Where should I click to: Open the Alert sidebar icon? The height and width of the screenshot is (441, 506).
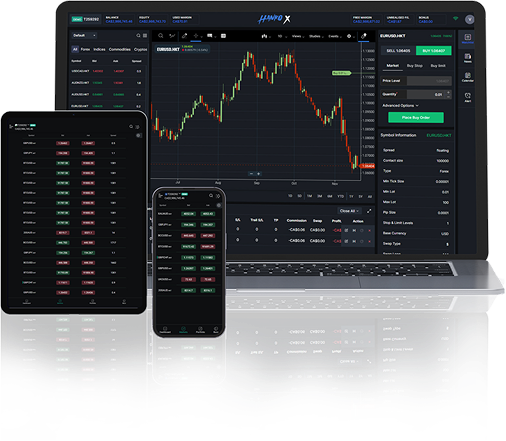pyautogui.click(x=468, y=97)
